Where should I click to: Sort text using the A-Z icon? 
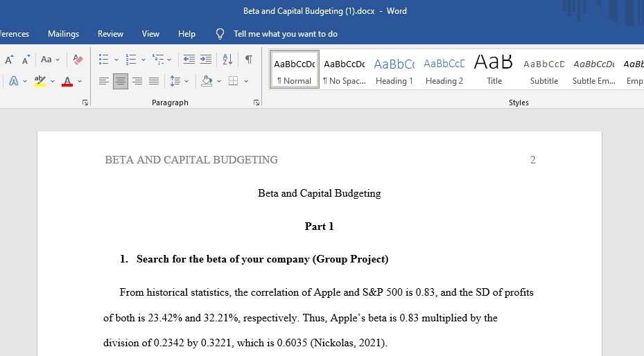pos(227,60)
